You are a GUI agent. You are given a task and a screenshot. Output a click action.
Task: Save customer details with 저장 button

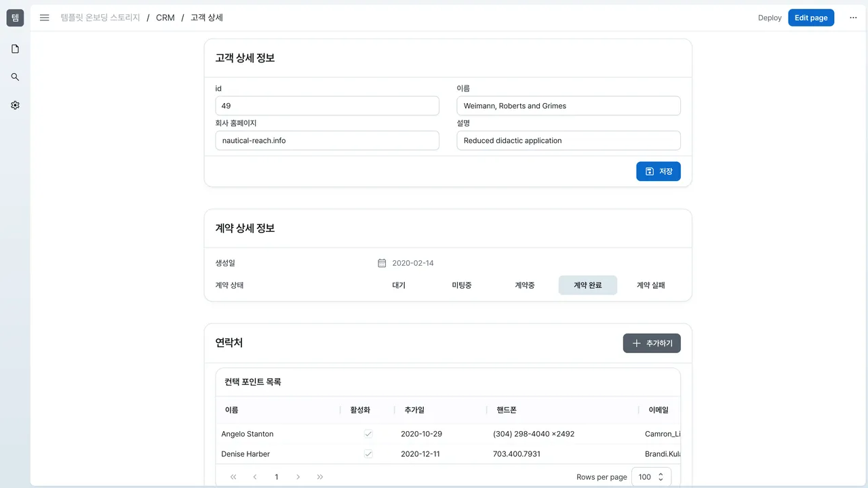(658, 171)
